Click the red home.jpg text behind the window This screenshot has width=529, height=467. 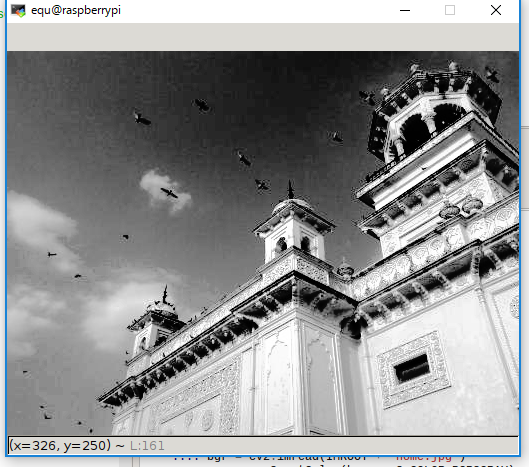pos(424,458)
